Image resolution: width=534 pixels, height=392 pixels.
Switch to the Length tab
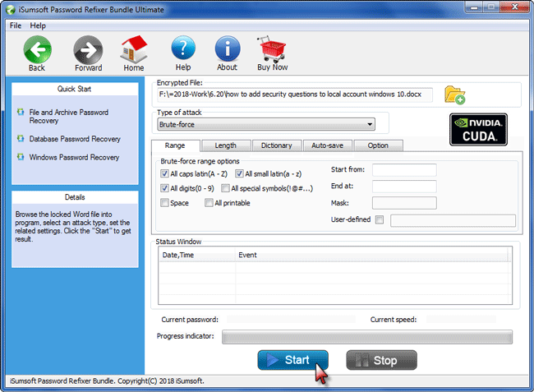[226, 145]
